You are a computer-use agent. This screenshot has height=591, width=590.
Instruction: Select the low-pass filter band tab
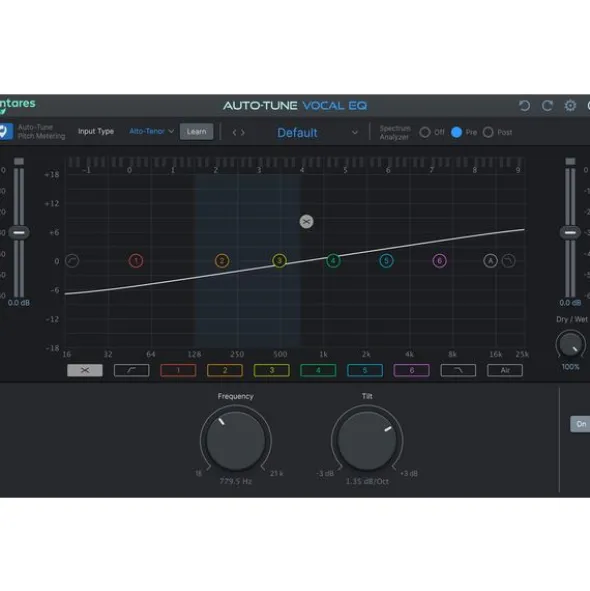pos(458,371)
